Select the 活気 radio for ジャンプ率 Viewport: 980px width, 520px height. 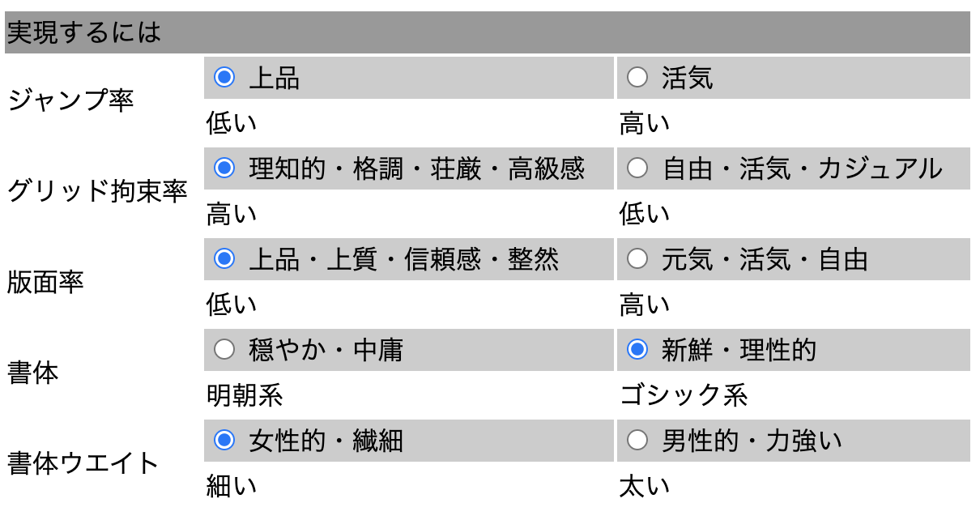(637, 78)
